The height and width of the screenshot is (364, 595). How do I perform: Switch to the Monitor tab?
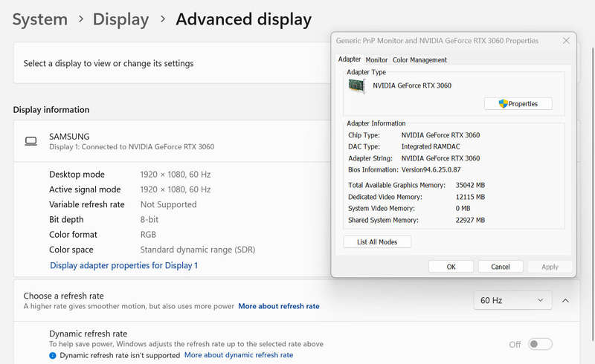[376, 60]
